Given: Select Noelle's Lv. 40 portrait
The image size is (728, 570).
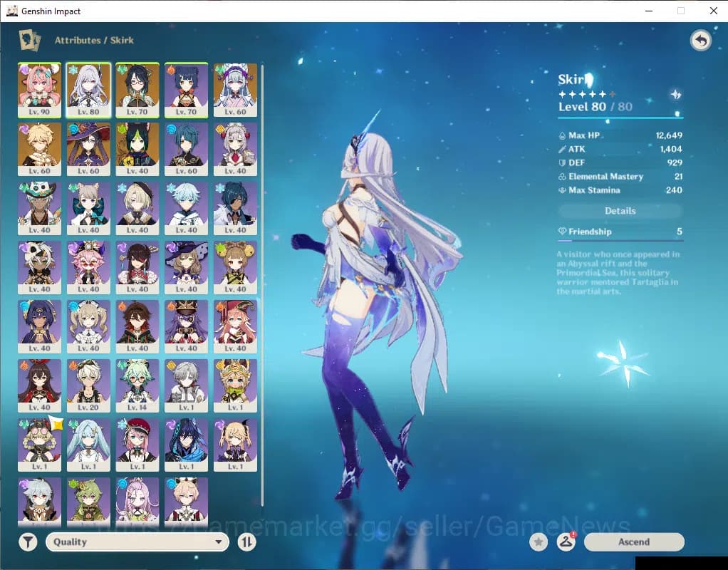Looking at the screenshot, I should pyautogui.click(x=235, y=149).
